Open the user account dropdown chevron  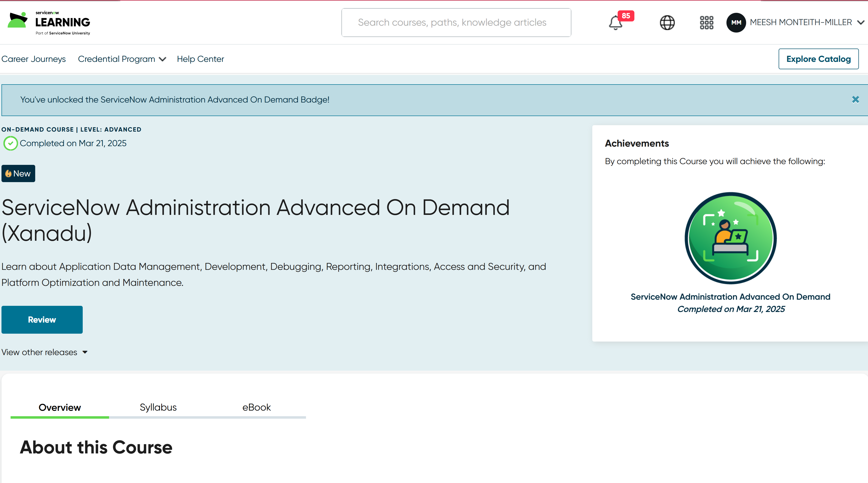coord(861,23)
